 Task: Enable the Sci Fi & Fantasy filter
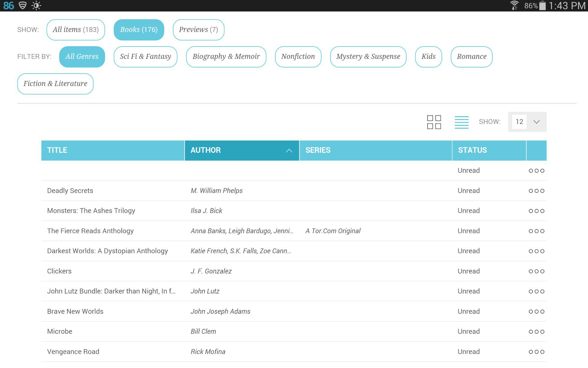145,57
